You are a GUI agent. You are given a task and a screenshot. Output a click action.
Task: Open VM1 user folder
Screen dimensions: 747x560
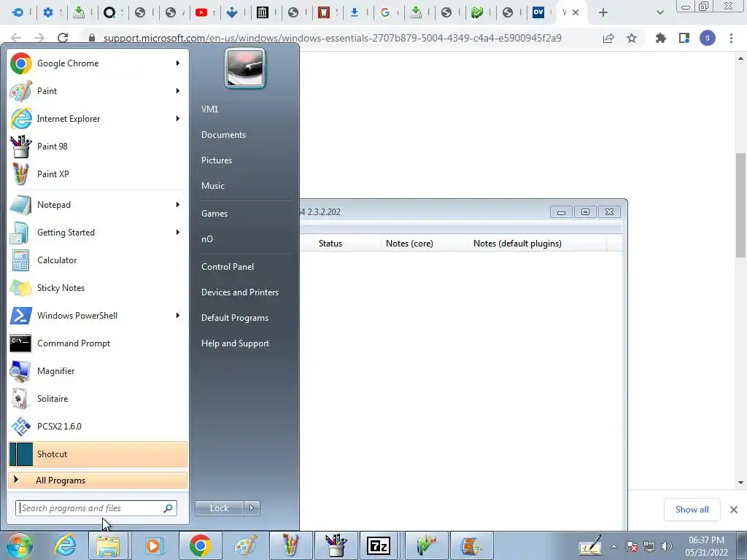209,109
